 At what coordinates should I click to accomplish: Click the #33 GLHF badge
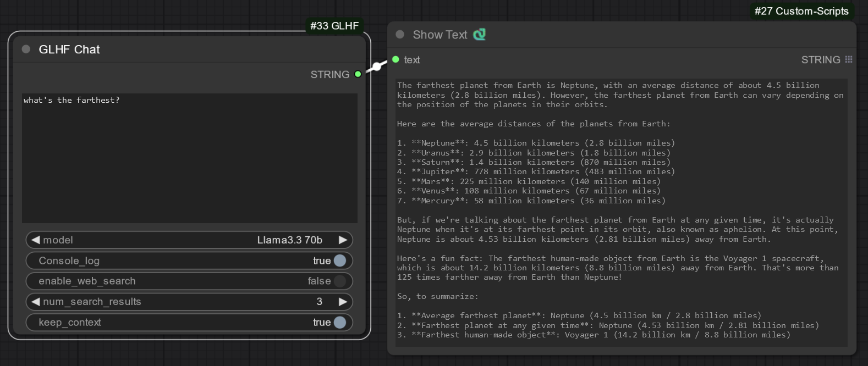tap(334, 26)
